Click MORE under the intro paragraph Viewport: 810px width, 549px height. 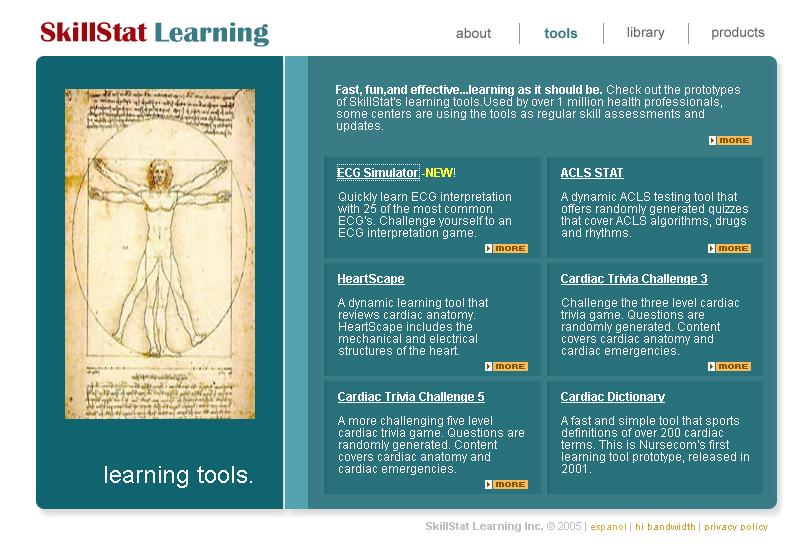pos(730,140)
